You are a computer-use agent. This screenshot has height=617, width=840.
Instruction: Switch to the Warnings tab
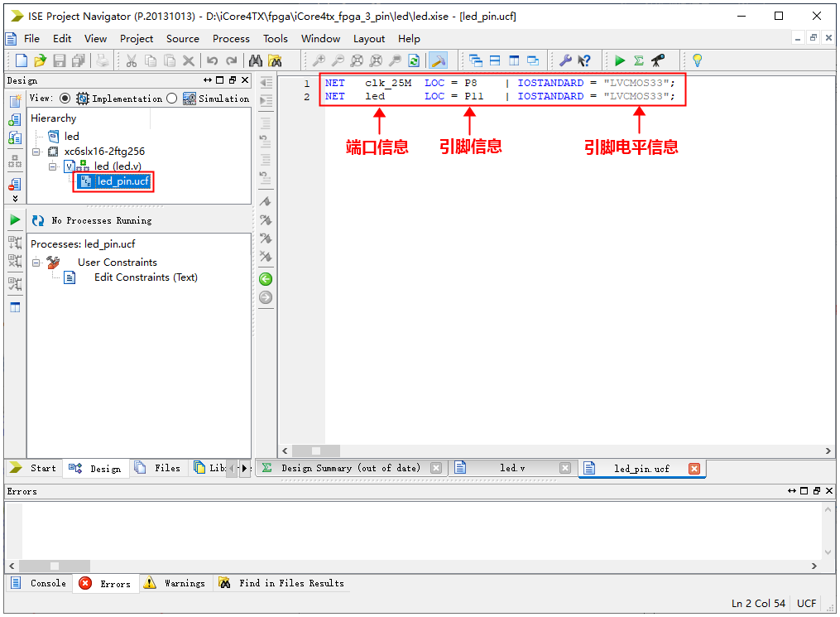[184, 583]
